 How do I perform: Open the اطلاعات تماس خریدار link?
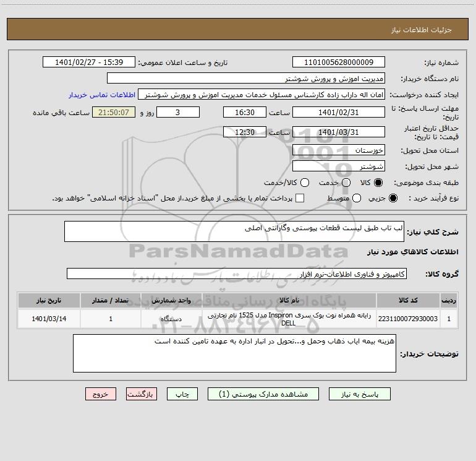102,95
